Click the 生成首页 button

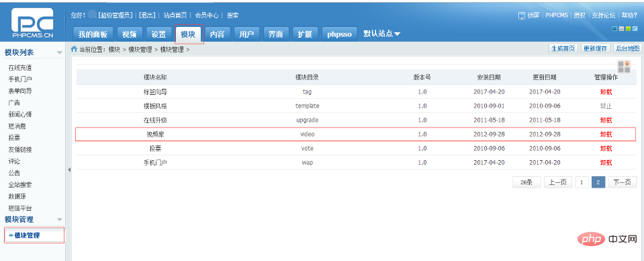[x=563, y=48]
